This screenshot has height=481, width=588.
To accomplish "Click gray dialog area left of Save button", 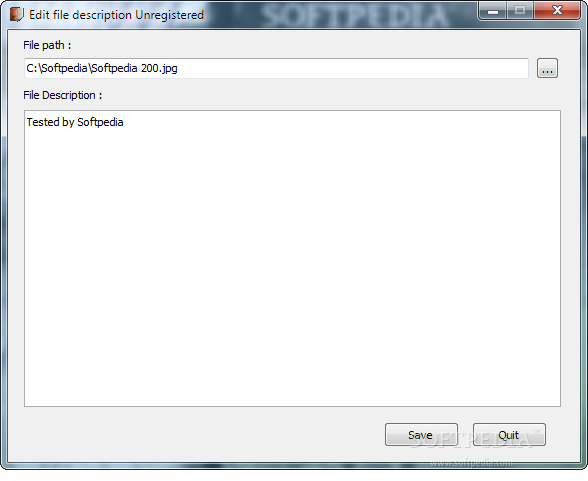I will [x=202, y=435].
